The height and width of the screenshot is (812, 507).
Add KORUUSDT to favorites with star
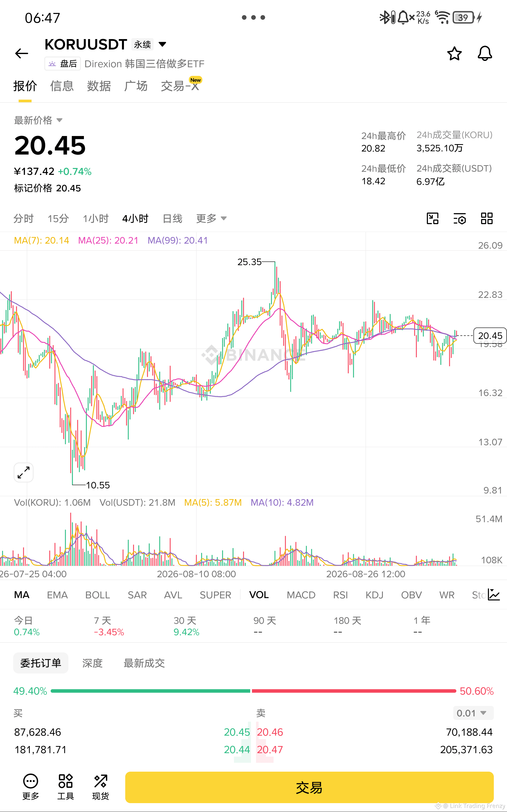[454, 53]
